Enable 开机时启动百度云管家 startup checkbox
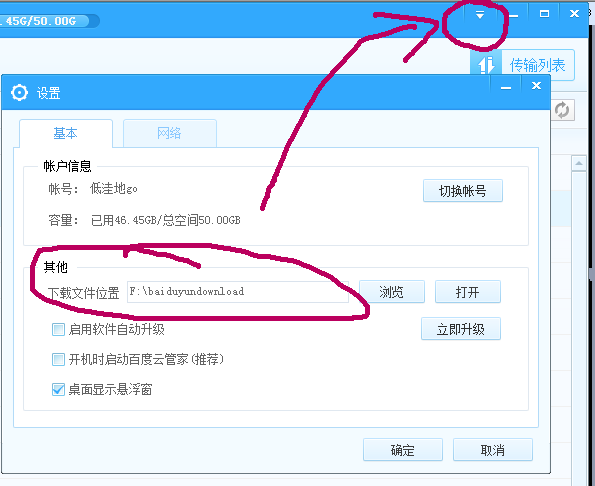Image resolution: width=595 pixels, height=486 pixels. pyautogui.click(x=58, y=359)
